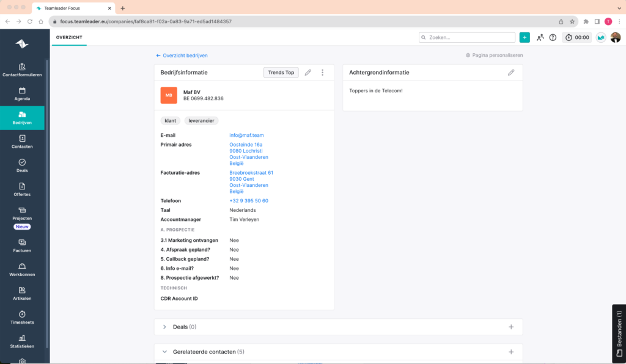Click the Maf BV company name
This screenshot has width=626, height=364.
pyautogui.click(x=191, y=92)
